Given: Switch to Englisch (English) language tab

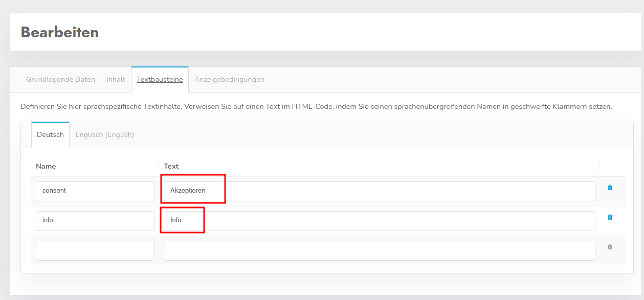Looking at the screenshot, I should (104, 134).
